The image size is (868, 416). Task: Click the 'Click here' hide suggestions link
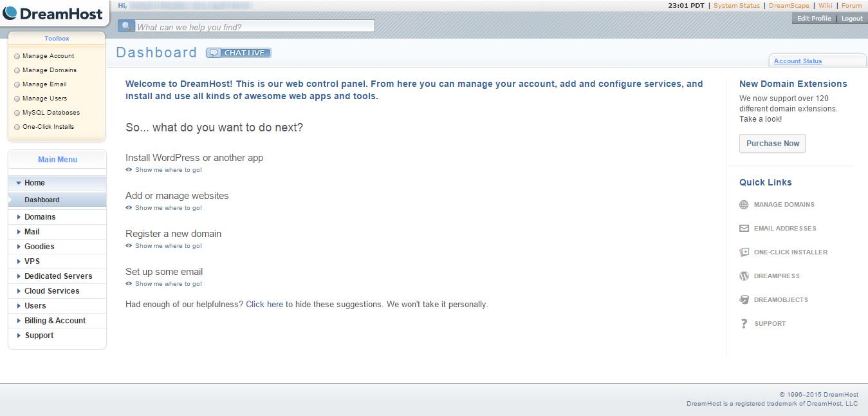coord(264,305)
